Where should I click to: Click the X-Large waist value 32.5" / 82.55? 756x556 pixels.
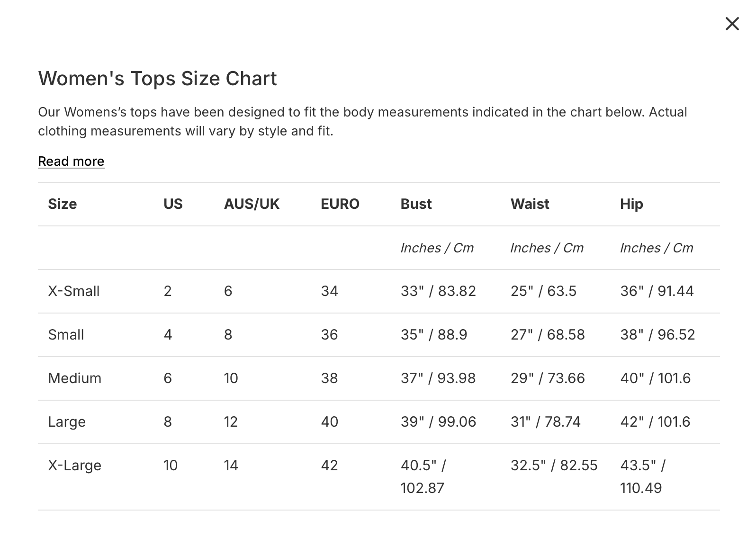click(x=554, y=466)
